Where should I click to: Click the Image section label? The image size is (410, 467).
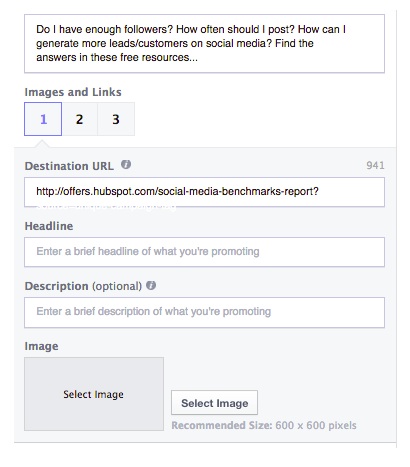point(41,346)
